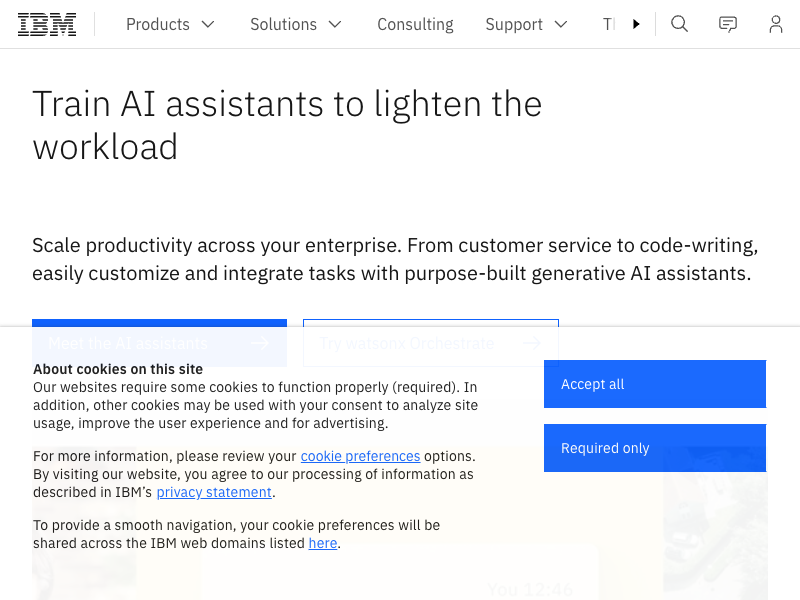Open the user profile icon
This screenshot has height=600, width=800.
[x=776, y=24]
